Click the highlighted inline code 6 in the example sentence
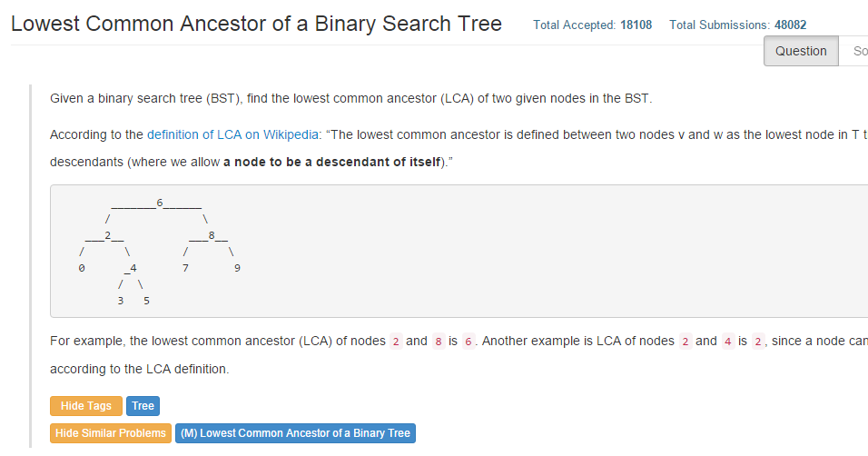868x456 pixels. click(469, 342)
